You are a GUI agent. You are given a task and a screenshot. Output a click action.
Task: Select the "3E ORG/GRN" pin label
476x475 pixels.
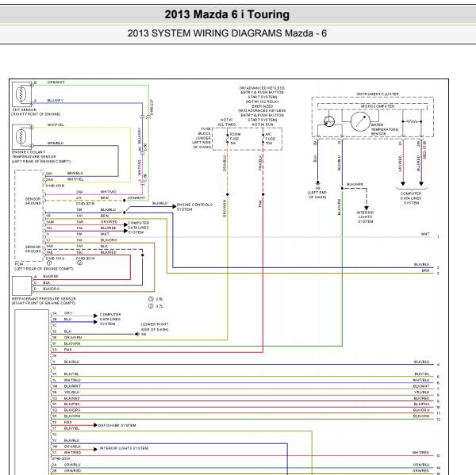[x=67, y=338]
